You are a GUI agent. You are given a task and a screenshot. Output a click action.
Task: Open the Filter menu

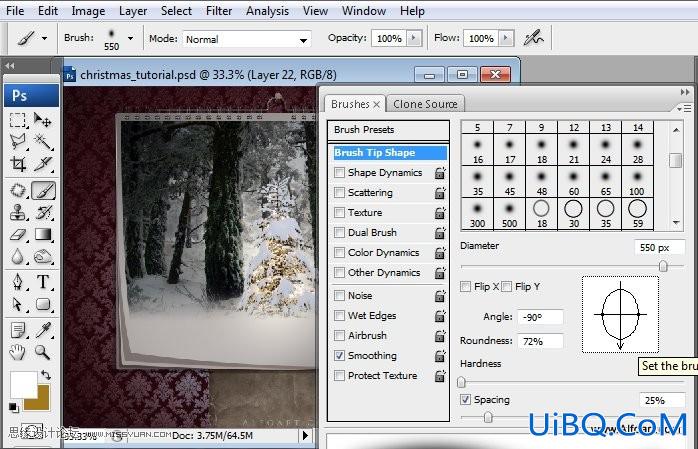[219, 11]
